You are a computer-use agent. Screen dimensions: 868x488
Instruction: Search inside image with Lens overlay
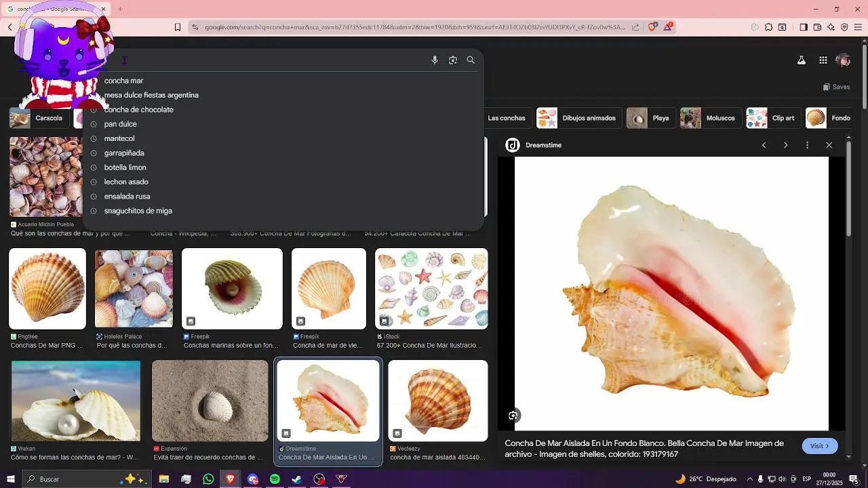(513, 415)
